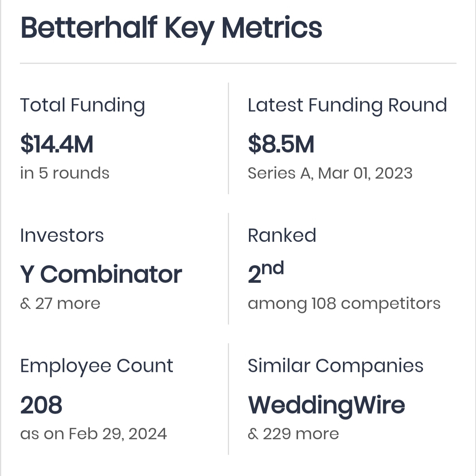Click the Employee Count label

coord(96,366)
